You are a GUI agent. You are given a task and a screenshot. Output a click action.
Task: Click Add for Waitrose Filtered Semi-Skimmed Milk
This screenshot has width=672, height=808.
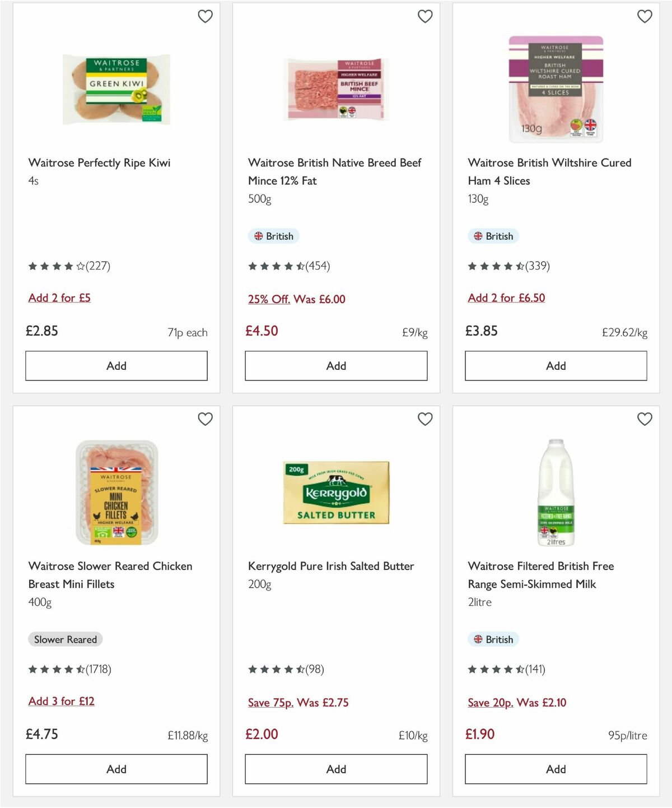click(555, 769)
